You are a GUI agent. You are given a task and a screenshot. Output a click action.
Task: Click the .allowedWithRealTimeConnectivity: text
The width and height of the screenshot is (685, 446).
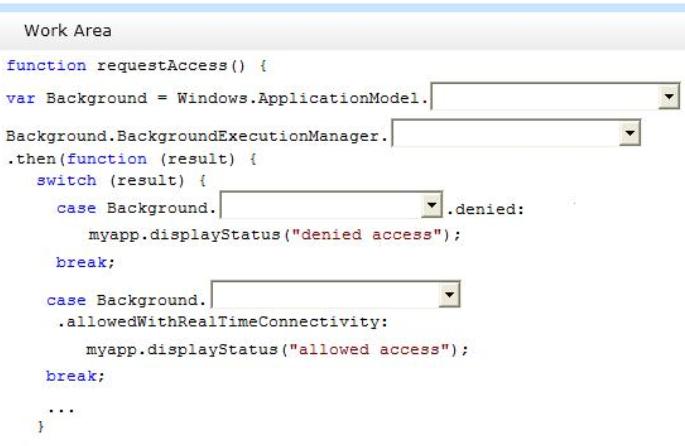click(222, 322)
